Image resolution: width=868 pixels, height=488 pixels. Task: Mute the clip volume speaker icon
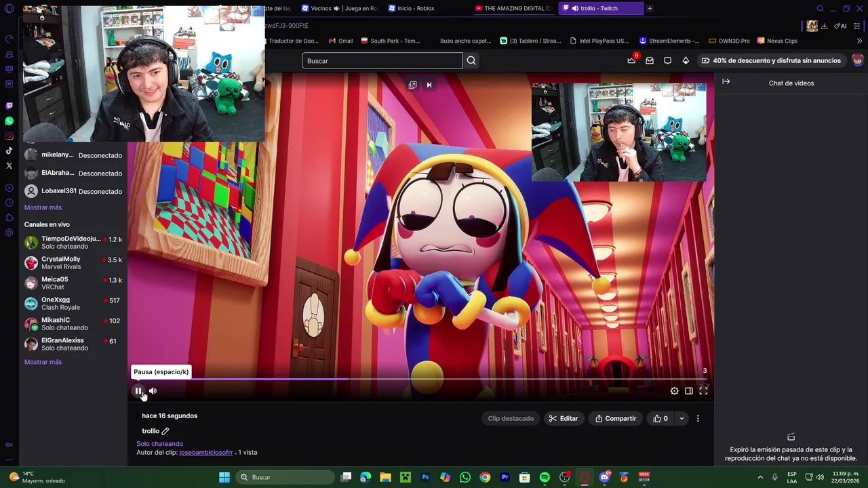pyautogui.click(x=153, y=390)
